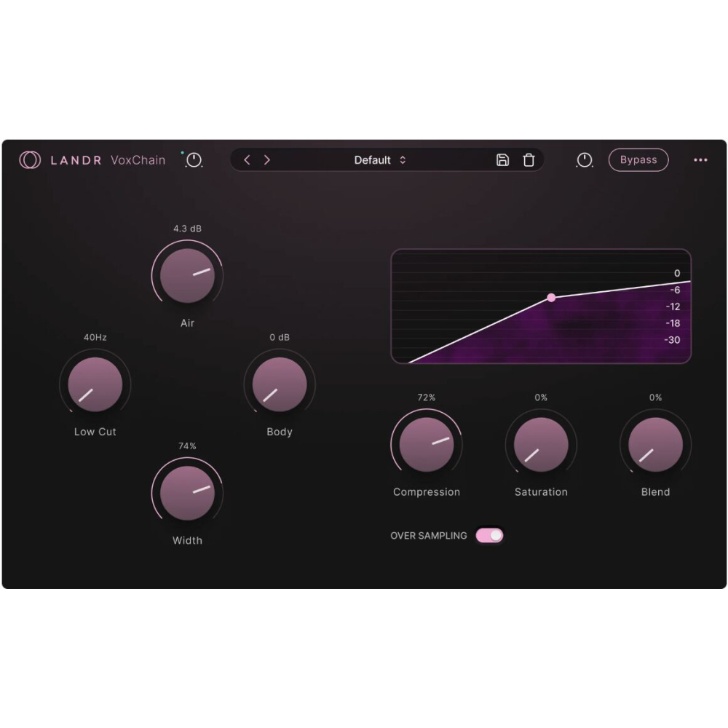Click the Air knob
This screenshot has width=728, height=728.
coord(187,276)
